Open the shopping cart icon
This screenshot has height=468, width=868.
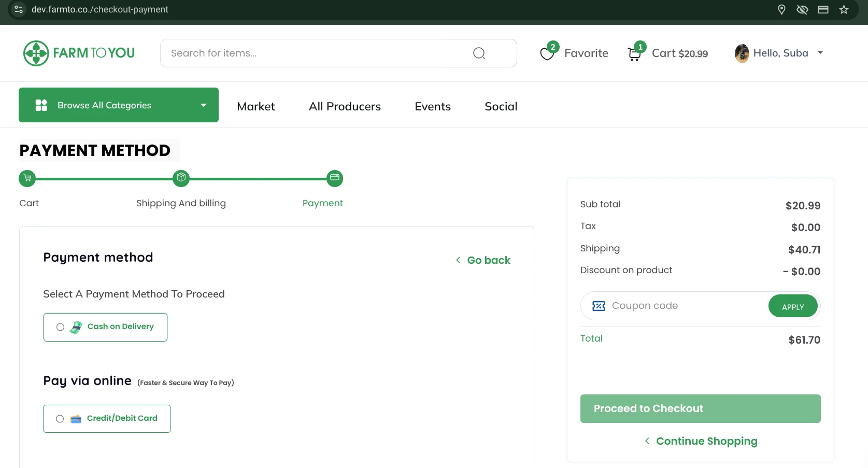click(x=634, y=53)
